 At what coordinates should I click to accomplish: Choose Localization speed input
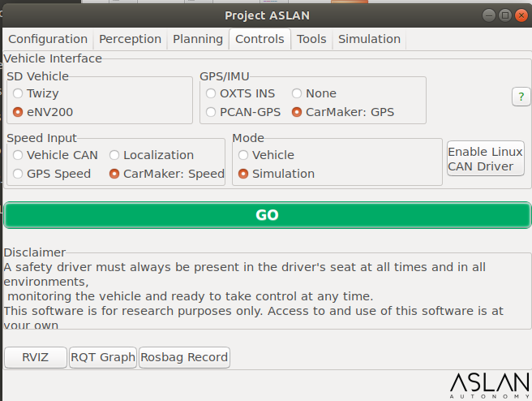pyautogui.click(x=152, y=155)
